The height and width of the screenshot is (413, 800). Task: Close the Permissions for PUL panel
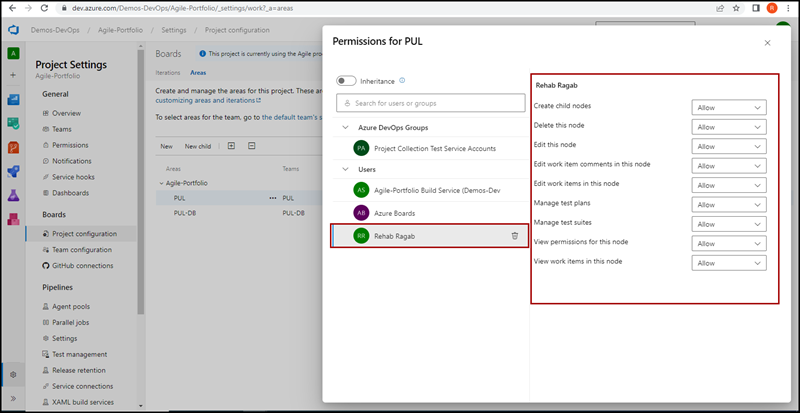tap(767, 43)
